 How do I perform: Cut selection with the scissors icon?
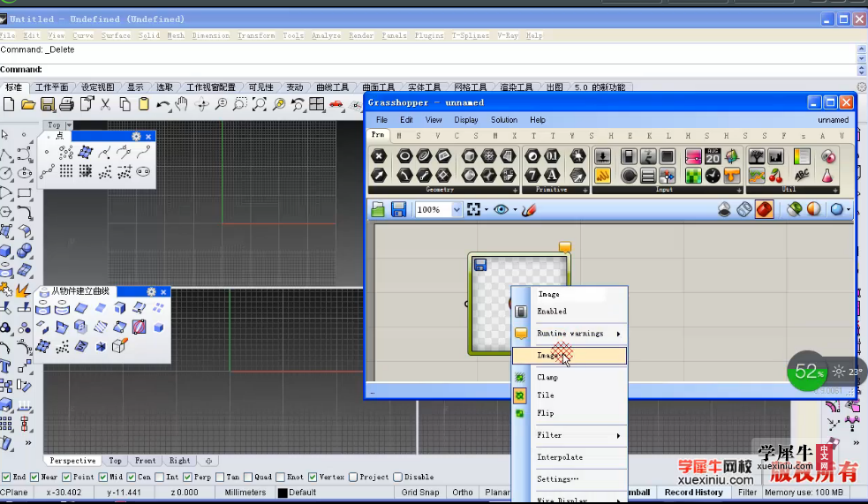105,104
